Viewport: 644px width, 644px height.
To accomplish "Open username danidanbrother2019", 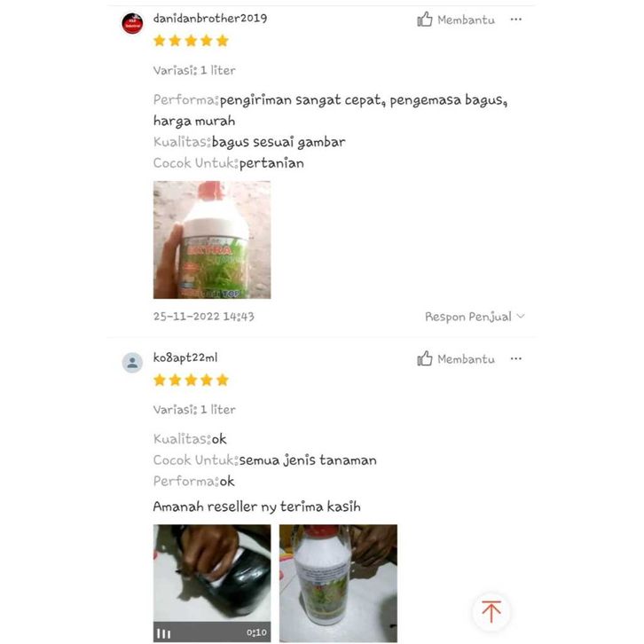I will pos(210,19).
